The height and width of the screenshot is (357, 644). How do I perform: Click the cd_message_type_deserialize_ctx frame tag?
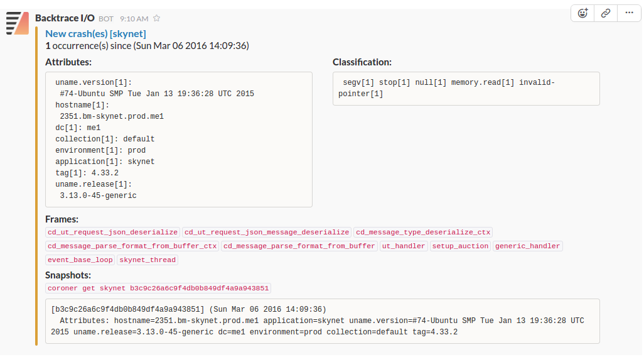pyautogui.click(x=423, y=233)
